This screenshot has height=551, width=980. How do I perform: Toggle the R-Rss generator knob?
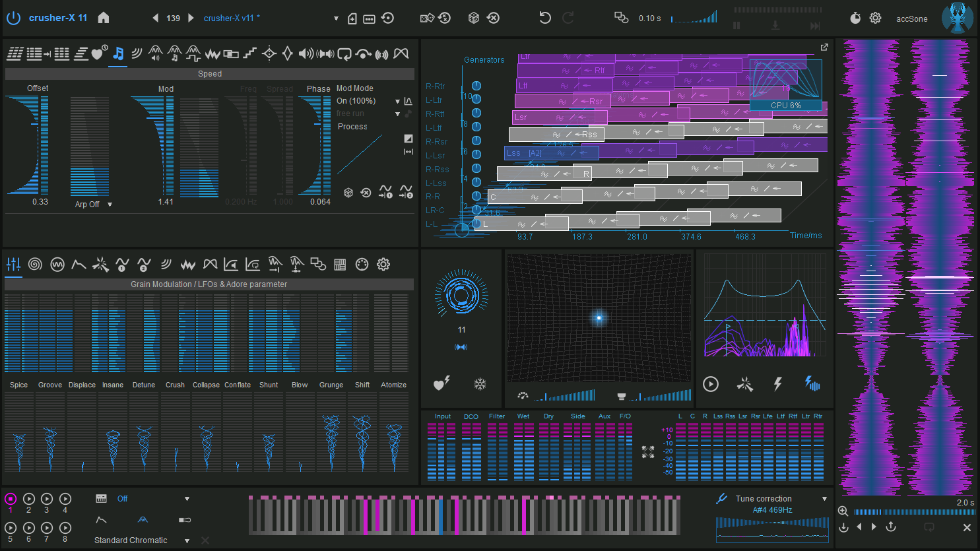[x=476, y=169]
